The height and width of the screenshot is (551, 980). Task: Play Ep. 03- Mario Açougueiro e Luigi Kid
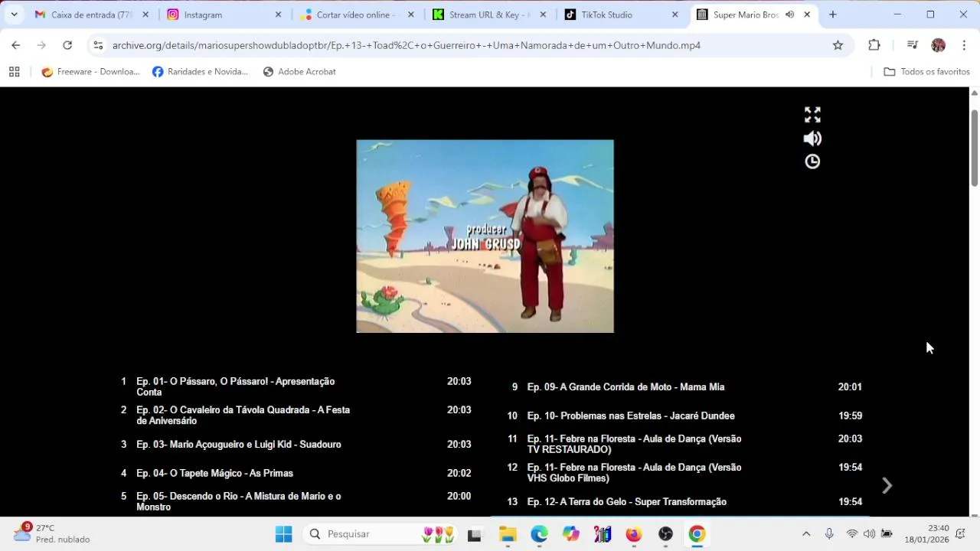(x=296, y=444)
